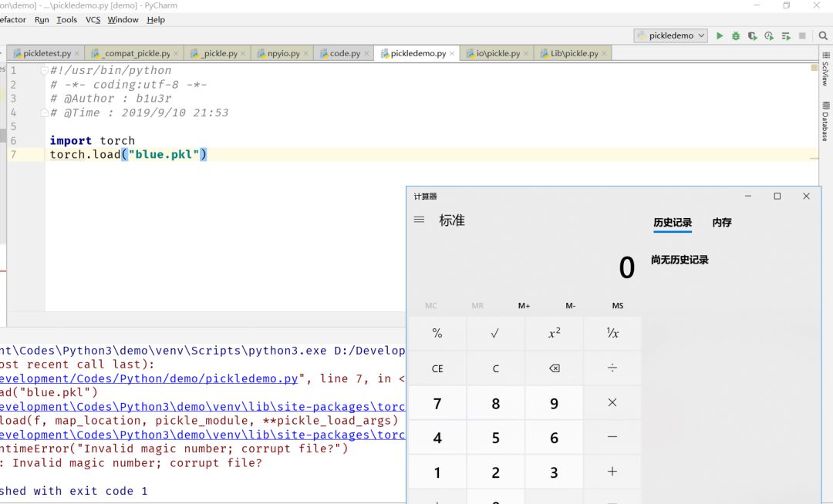
Task: Click site-packages torch path link above load(f, map_location
Action: 202,407
